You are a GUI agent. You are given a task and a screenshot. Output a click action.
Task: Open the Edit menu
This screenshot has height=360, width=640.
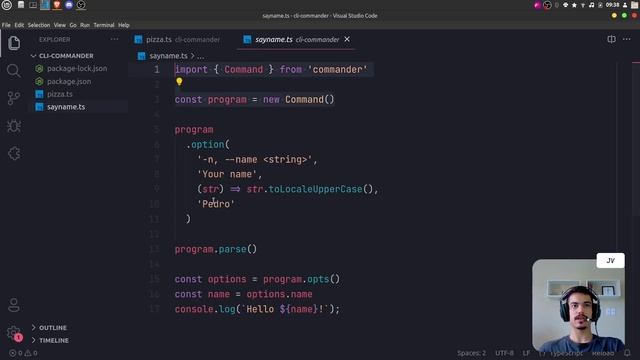(19, 25)
